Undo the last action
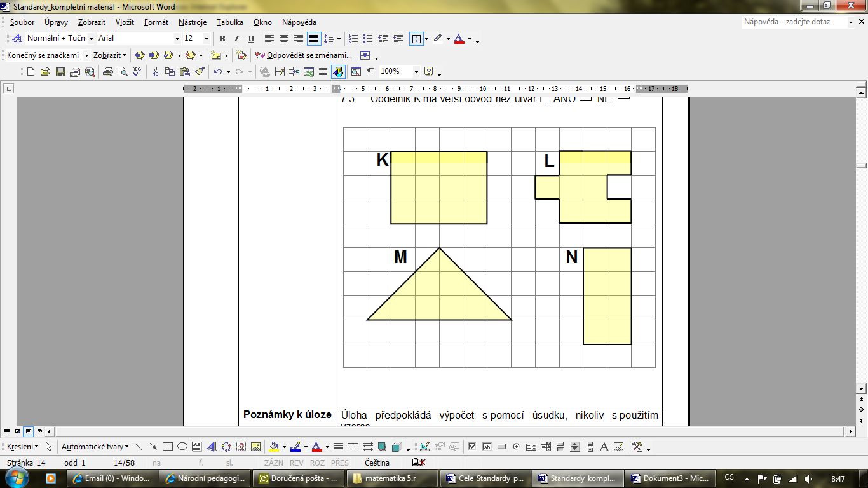Image resolution: width=868 pixels, height=488 pixels. tap(218, 72)
